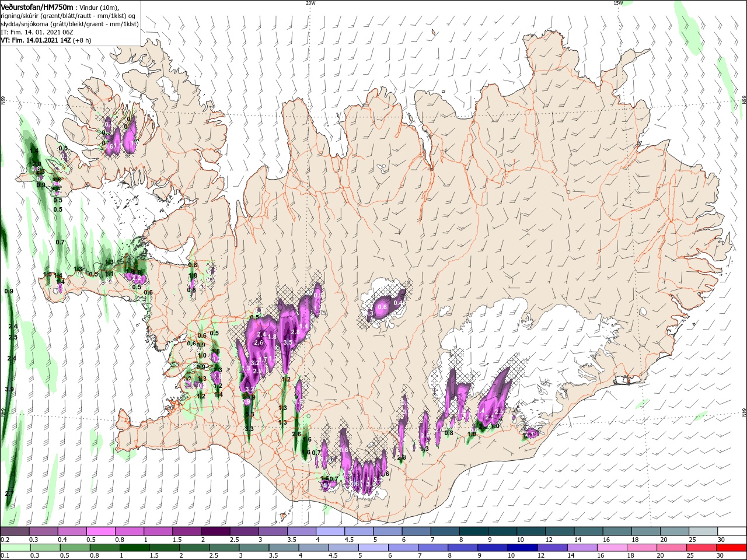Click the '20W' longitude label

point(310,3)
